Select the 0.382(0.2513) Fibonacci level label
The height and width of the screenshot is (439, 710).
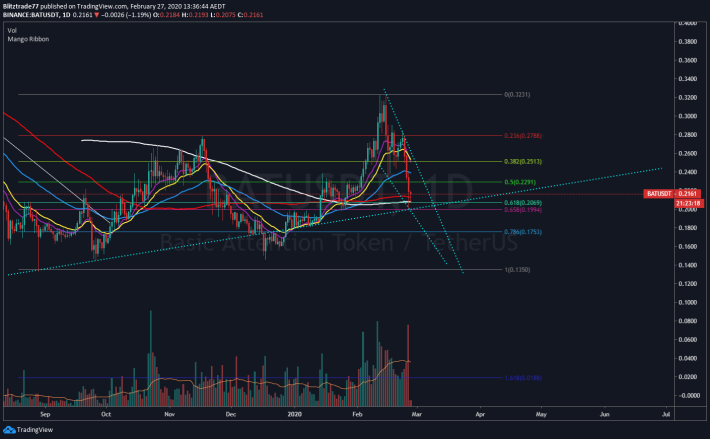pos(523,161)
